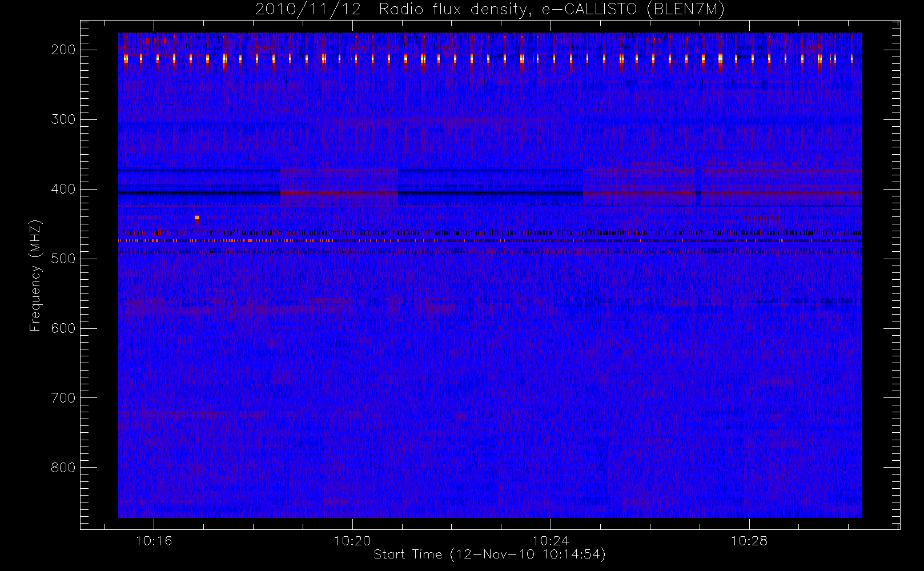
Task: Click the isolated bright burst near 440 MHz
Action: [x=197, y=218]
